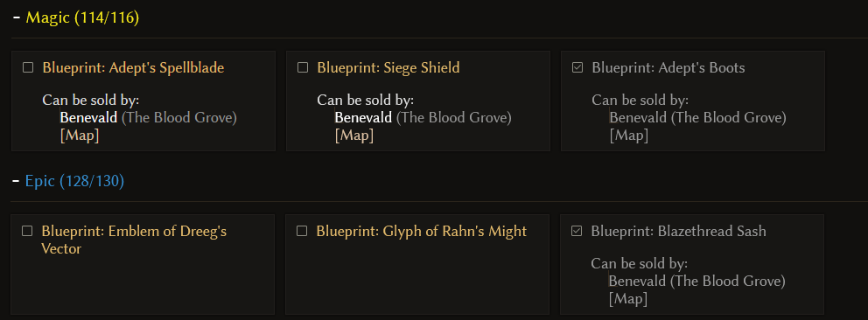Click the Magic (114/116) section header
Image resolution: width=868 pixels, height=320 pixels.
tap(82, 17)
